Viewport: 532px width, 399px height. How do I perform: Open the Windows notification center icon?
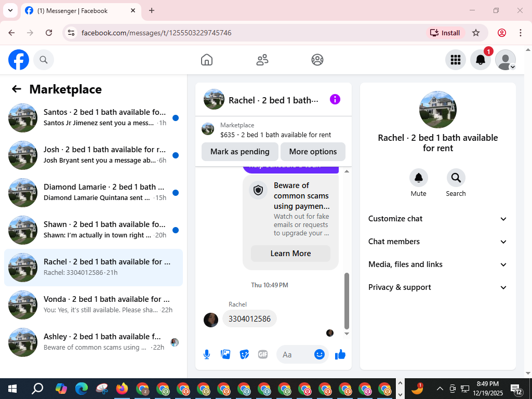pos(516,389)
